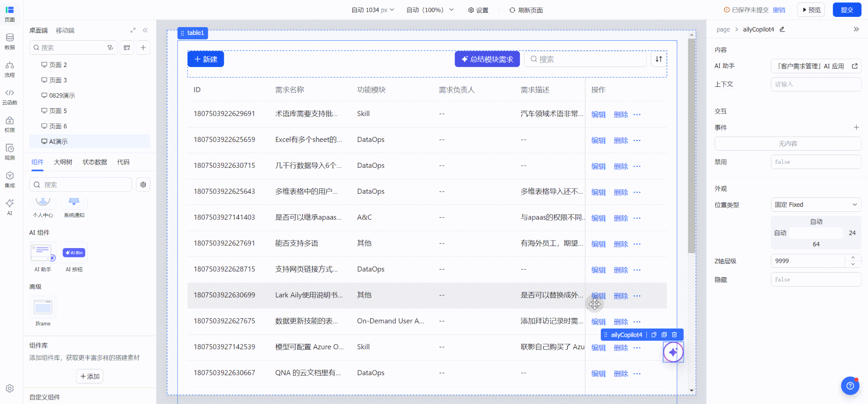Click the more options dots for row 1807503922629691

637,114
